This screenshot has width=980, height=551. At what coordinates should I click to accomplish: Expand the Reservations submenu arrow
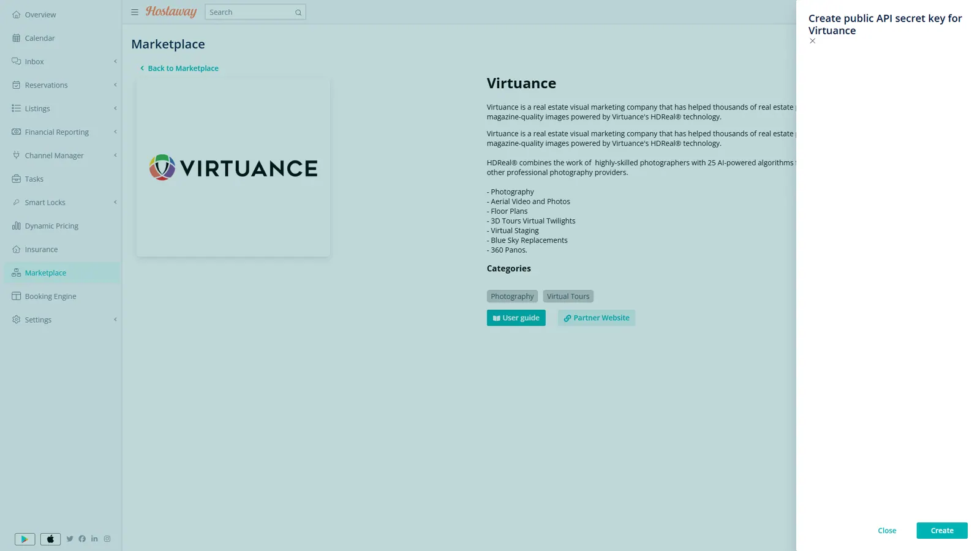(x=115, y=84)
